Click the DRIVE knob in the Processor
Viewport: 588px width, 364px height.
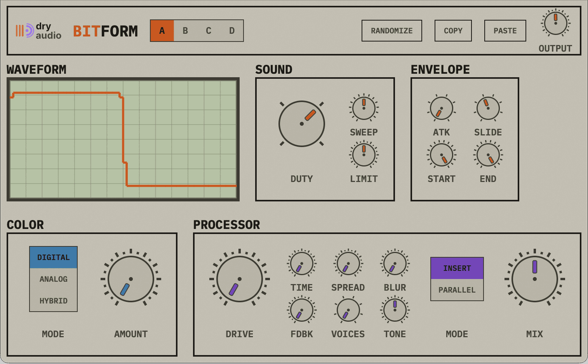(239, 279)
